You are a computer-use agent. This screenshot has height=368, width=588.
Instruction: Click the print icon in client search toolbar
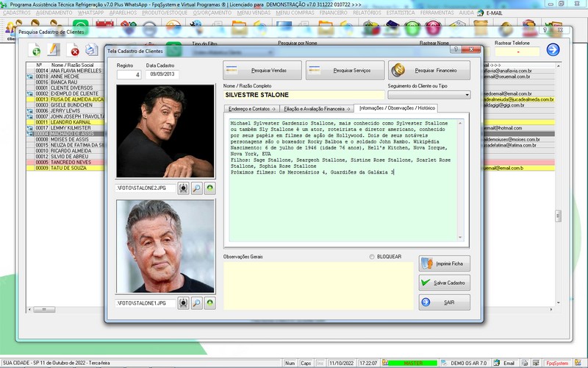(92, 50)
